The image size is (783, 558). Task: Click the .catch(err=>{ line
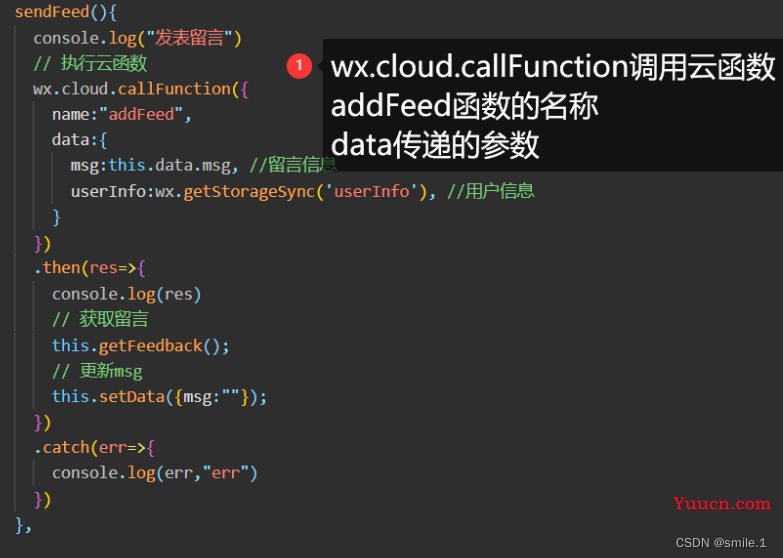[94, 447]
